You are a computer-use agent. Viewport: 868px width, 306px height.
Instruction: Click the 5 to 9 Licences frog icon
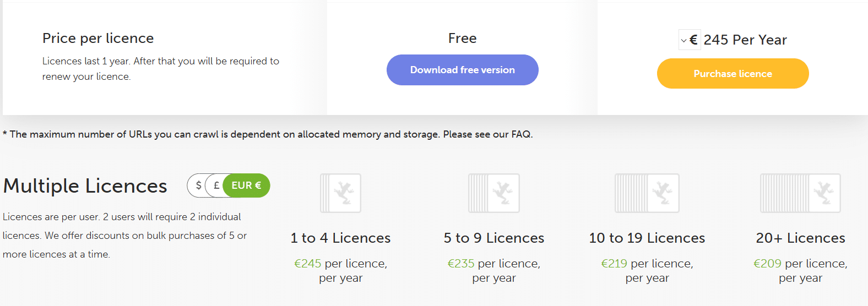pos(494,193)
